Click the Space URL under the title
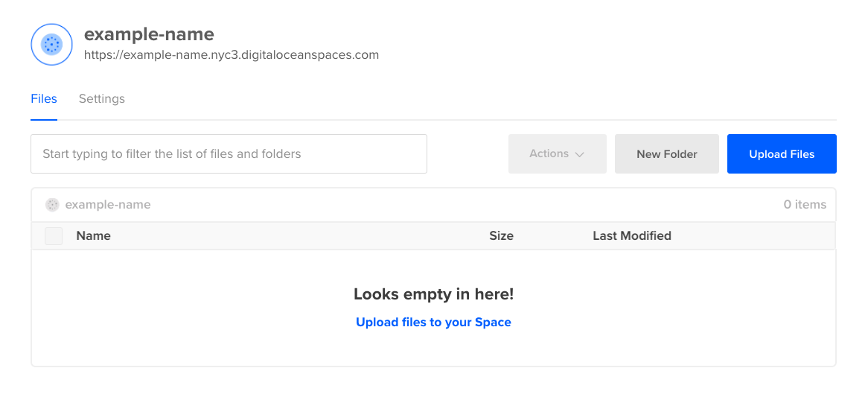868x403 pixels. click(x=232, y=55)
